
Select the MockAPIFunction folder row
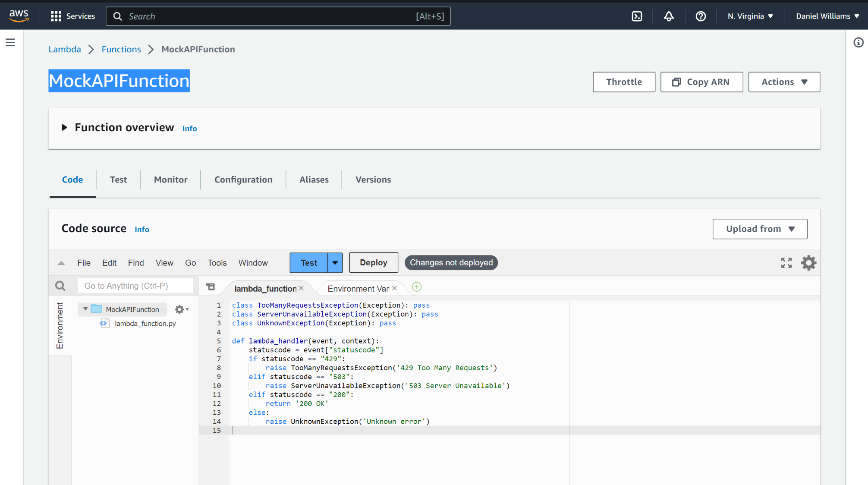[122, 309]
